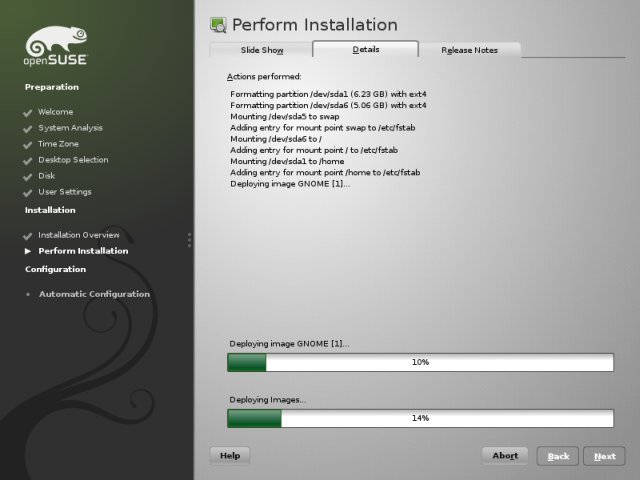Click the Deploying Images overall progress bar
Viewport: 640px width, 480px height.
point(420,418)
